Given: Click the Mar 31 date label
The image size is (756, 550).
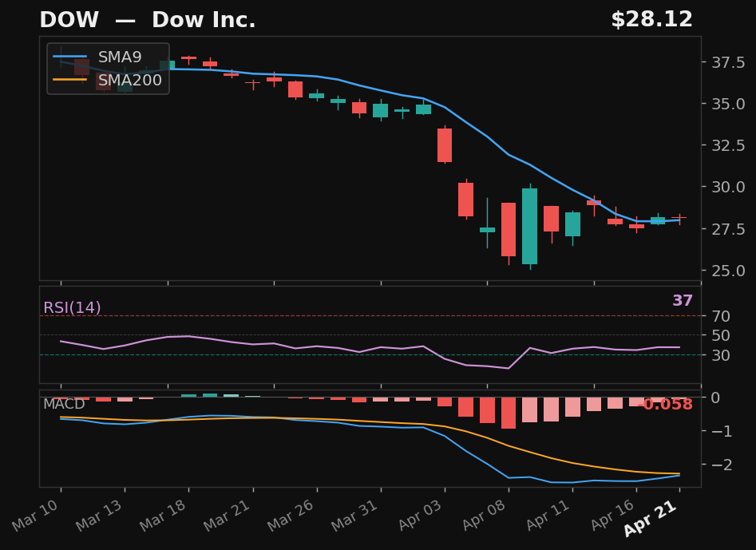Looking at the screenshot, I should pyautogui.click(x=355, y=515).
